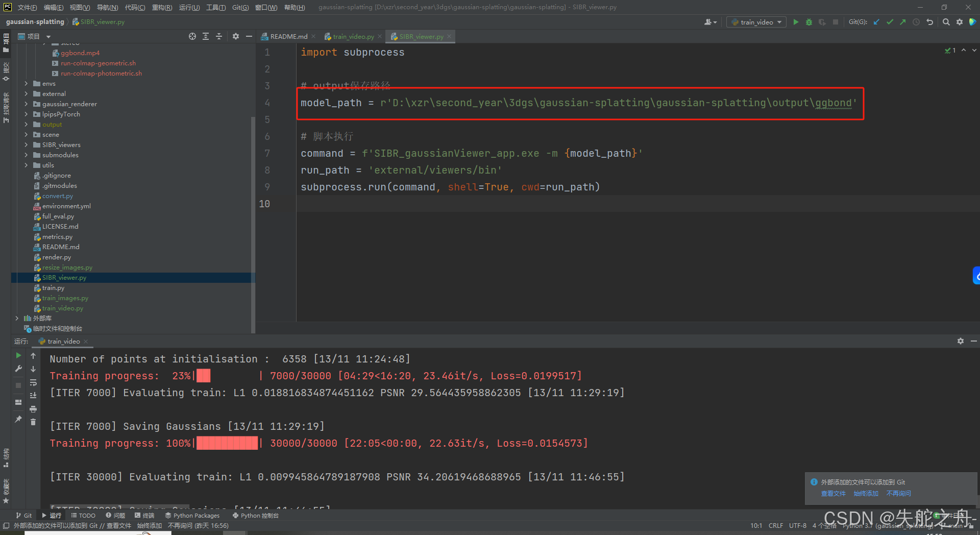Locate the open file in the project tree
The image size is (980, 535).
tap(192, 36)
